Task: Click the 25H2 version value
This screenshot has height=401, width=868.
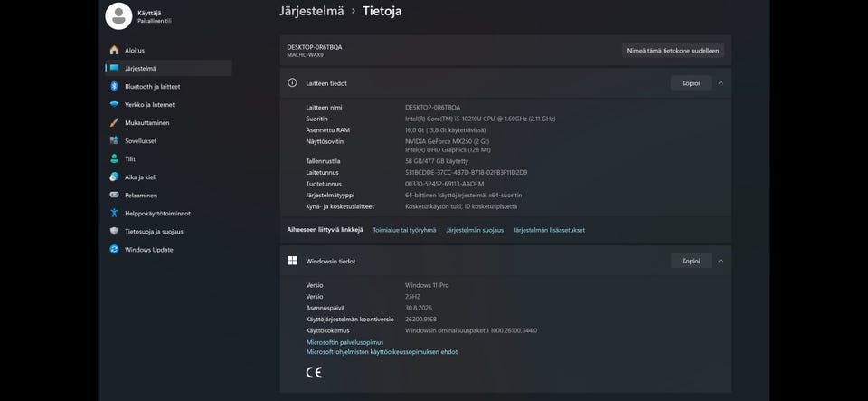Action: [x=412, y=296]
